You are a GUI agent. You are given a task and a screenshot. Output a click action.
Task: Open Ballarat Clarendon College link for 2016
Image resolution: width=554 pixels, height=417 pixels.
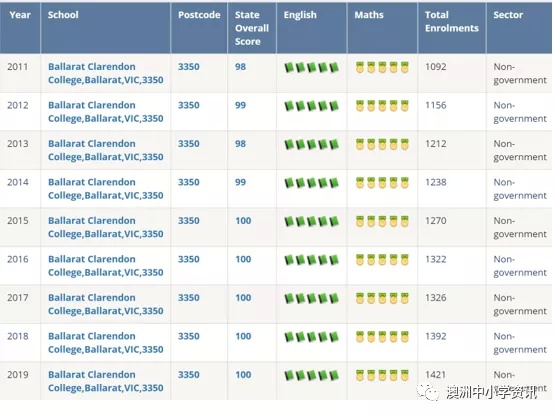tap(106, 266)
